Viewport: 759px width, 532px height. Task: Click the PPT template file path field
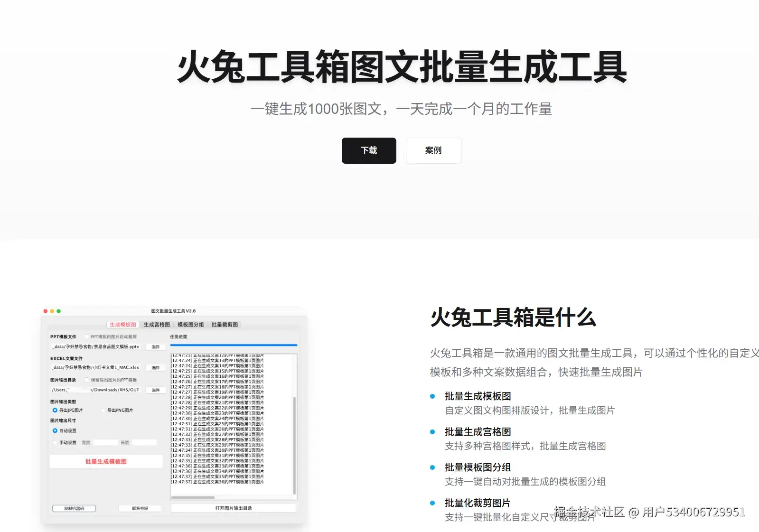tap(95, 347)
